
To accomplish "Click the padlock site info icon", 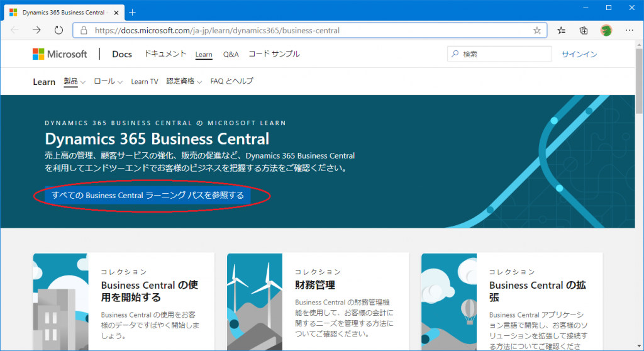I will 84,30.
